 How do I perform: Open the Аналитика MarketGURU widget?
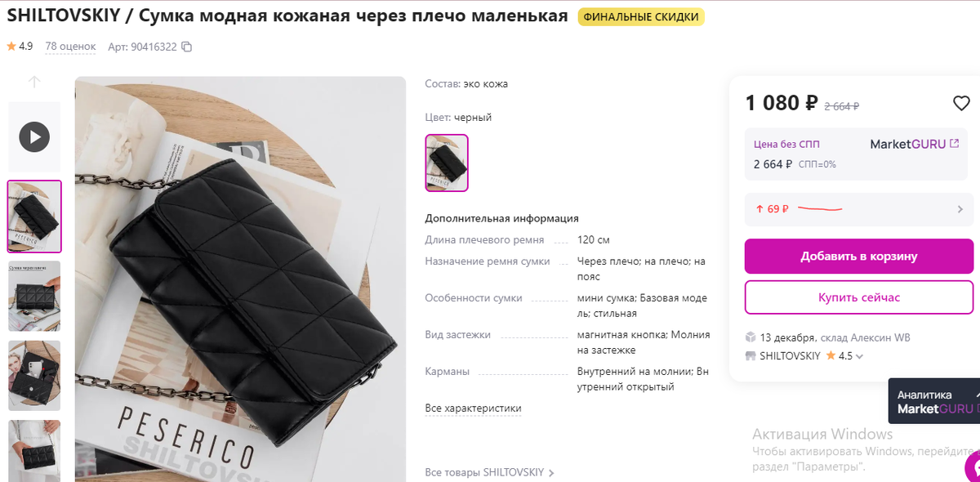coord(934,401)
